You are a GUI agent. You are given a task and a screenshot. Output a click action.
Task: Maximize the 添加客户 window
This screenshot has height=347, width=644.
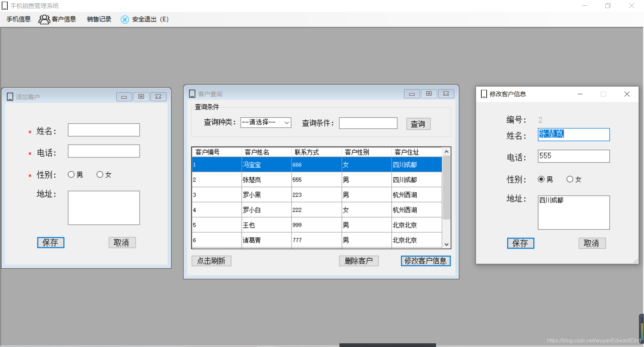coord(141,97)
